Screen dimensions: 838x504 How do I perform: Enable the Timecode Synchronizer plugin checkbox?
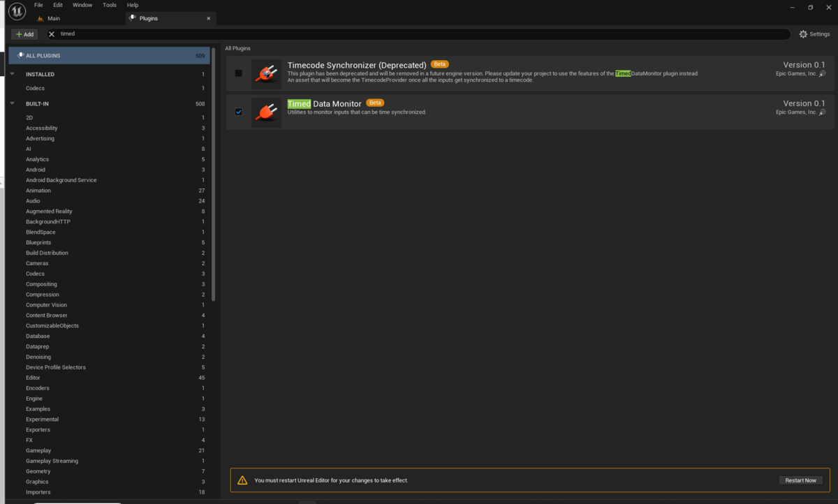tap(239, 73)
